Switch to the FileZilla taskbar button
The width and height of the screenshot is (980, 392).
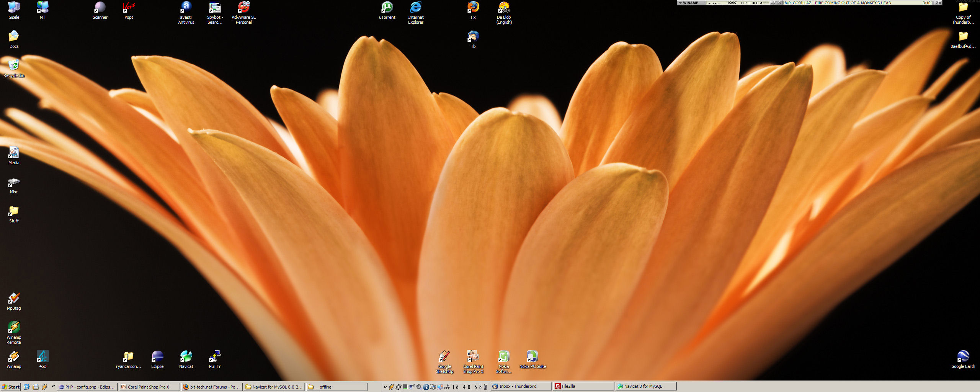point(584,386)
